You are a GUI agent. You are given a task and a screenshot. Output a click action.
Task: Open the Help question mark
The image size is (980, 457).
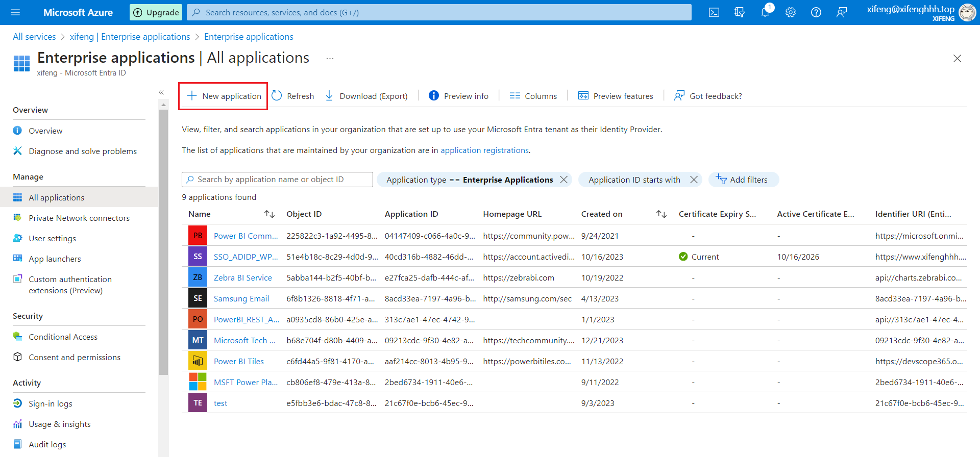coord(816,12)
